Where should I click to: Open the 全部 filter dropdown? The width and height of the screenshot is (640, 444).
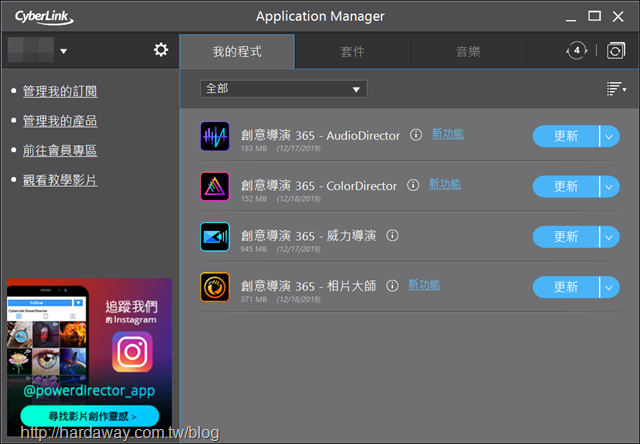(x=283, y=89)
